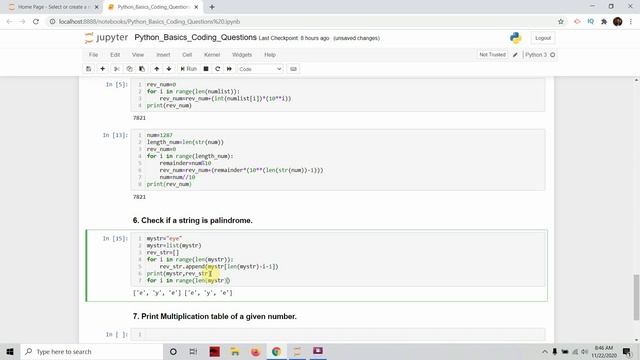Copy selected cells icon in toolbar
The image size is (640, 360).
(x=129, y=69)
